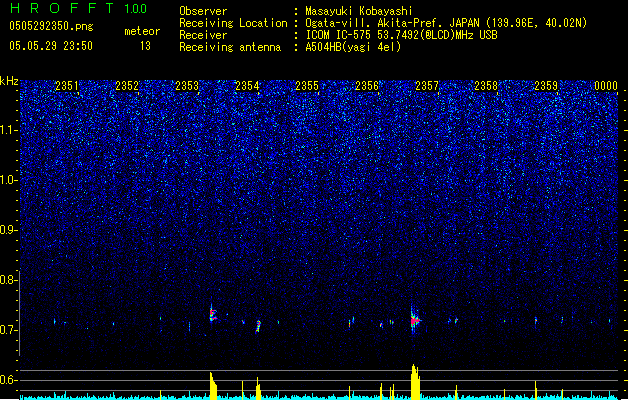Click the yellow intensity bar after 2353
629x400 pixels.
coord(213,386)
